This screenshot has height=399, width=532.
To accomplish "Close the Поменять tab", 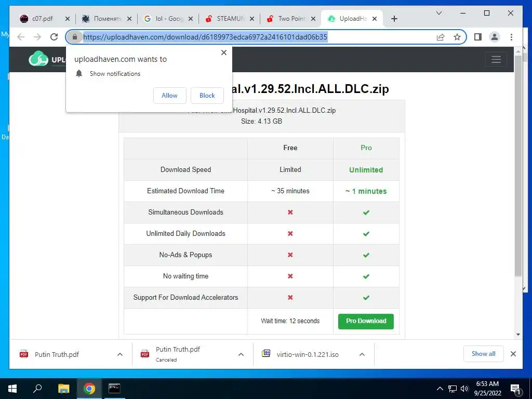I will (129, 19).
